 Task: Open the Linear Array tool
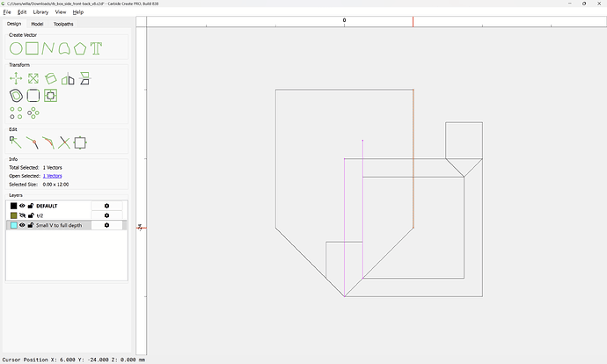(16, 113)
